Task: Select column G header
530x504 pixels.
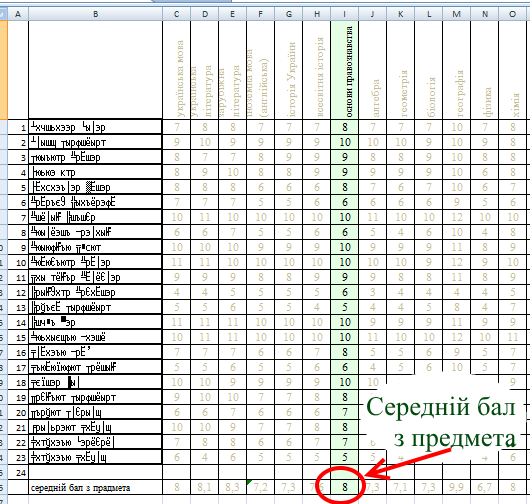Action: [289, 14]
